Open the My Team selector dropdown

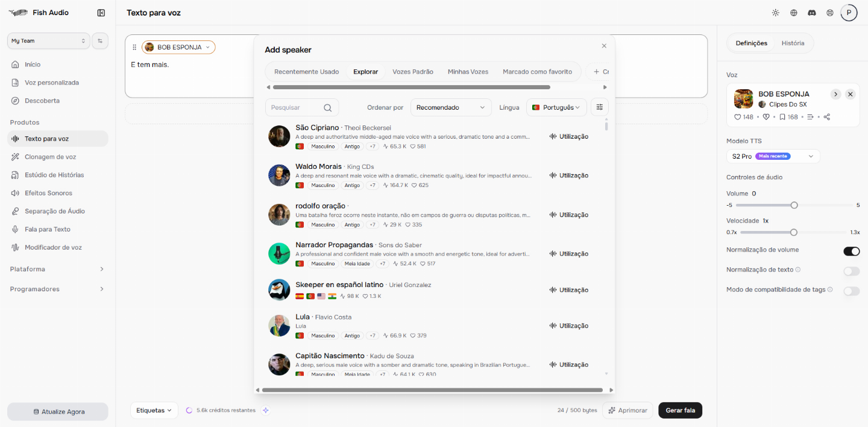tap(49, 41)
